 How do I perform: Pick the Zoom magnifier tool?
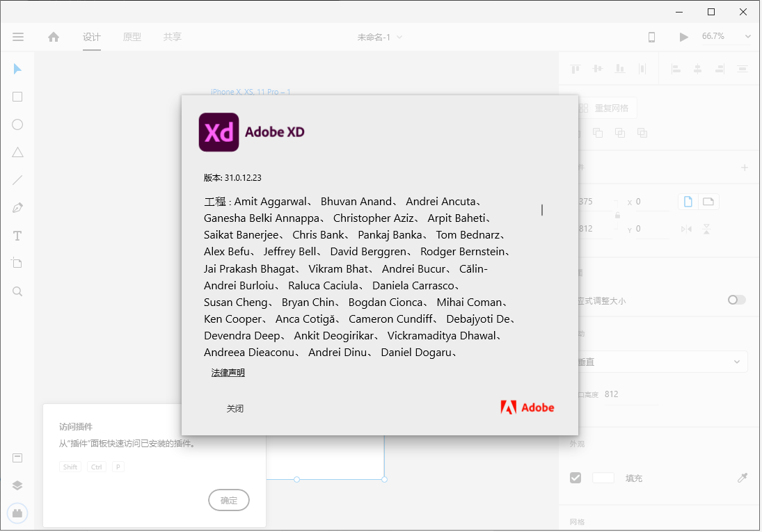pos(17,291)
